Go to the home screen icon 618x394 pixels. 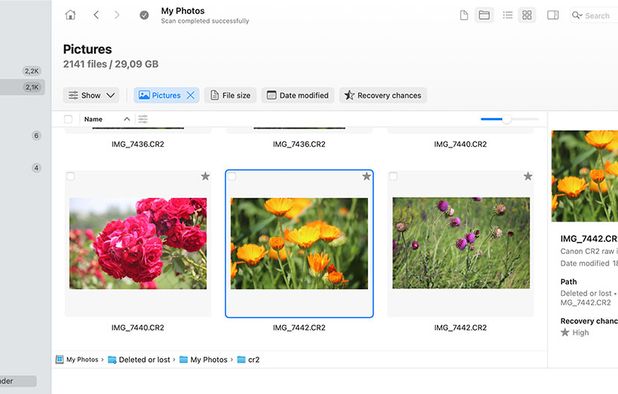pyautogui.click(x=71, y=15)
